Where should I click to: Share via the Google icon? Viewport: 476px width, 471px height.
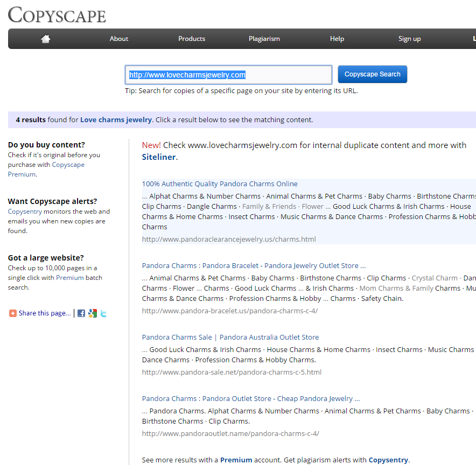point(92,313)
